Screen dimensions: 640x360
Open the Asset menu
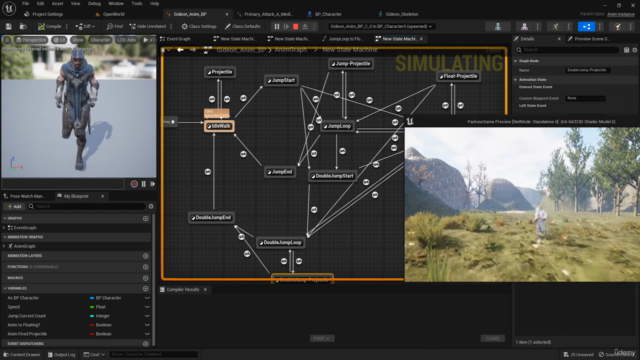click(57, 4)
